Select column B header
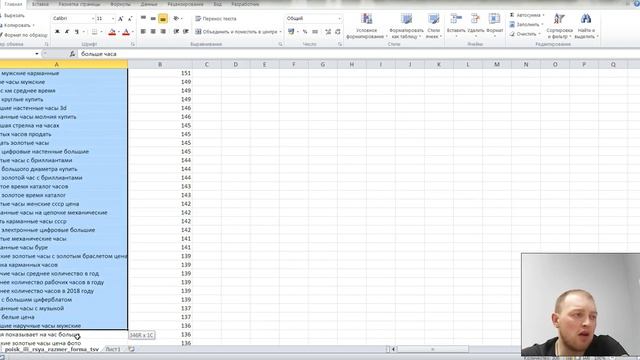Screen dimensions: 640x360 tap(160, 64)
